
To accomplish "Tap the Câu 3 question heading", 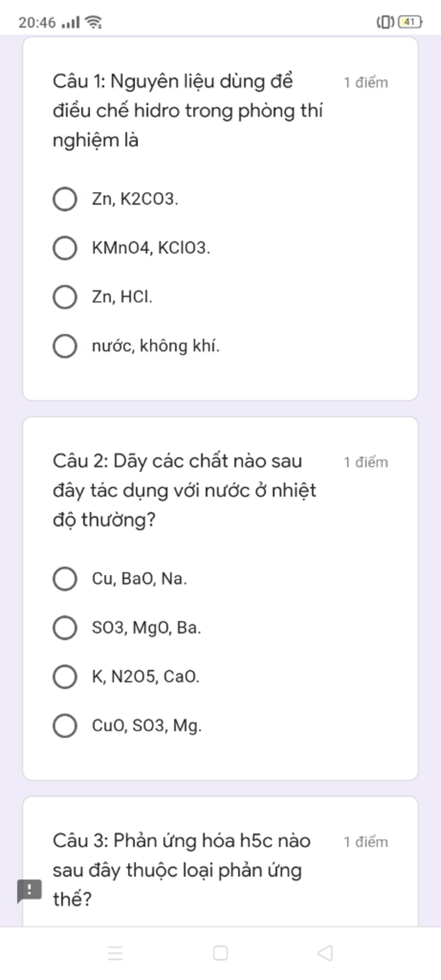I will (182, 870).
